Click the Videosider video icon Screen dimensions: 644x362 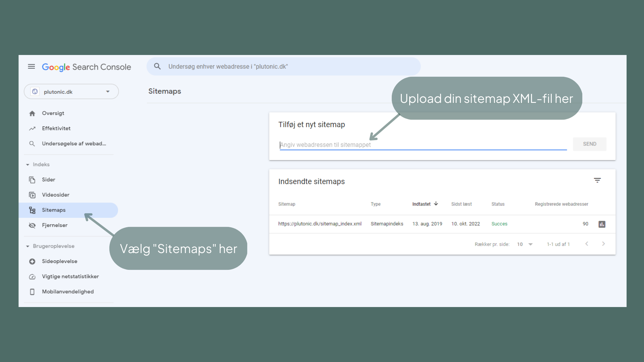[x=32, y=195]
